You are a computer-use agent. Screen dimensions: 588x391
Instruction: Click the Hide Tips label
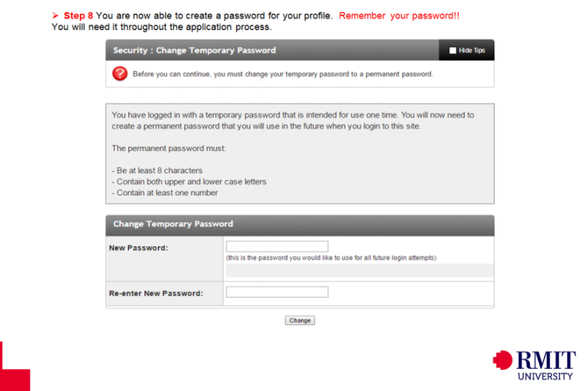click(x=471, y=51)
